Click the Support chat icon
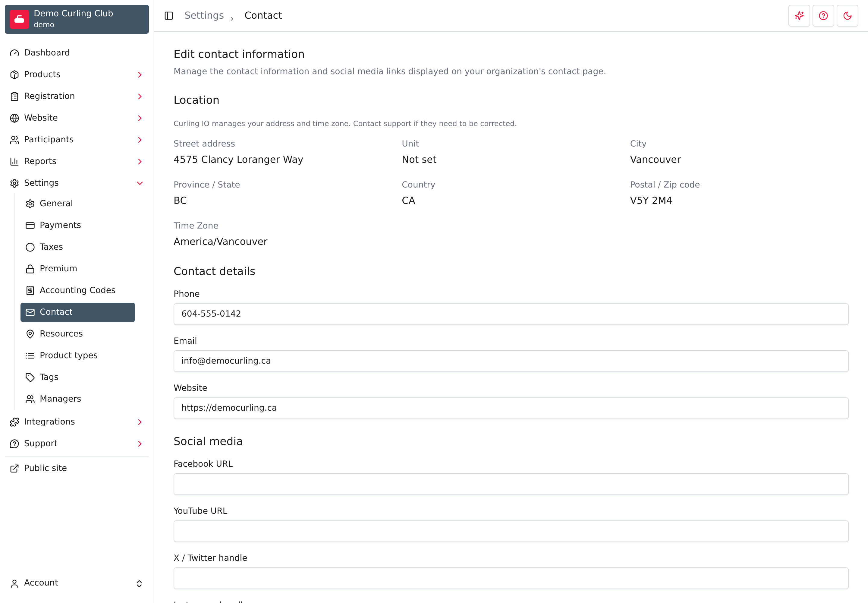 (x=14, y=444)
